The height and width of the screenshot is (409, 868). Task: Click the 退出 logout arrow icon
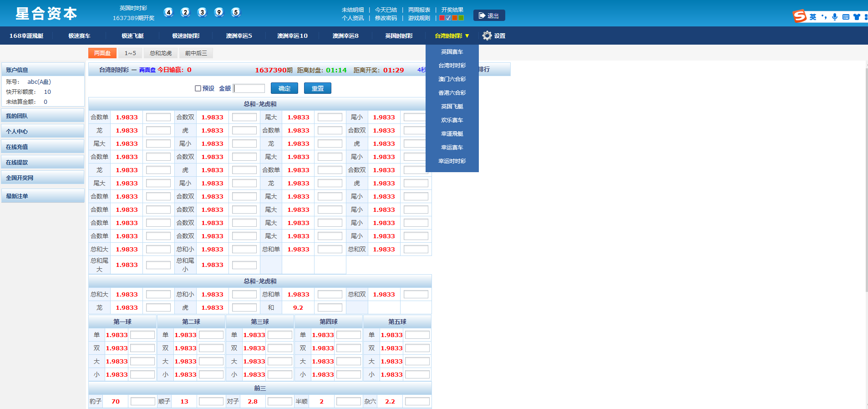coord(482,15)
